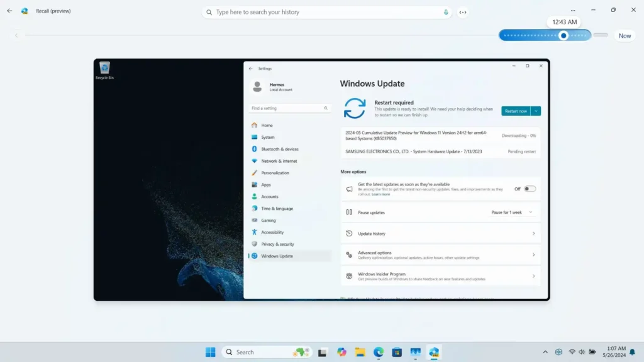
Task: Activate voice search microphone icon
Action: click(x=446, y=13)
